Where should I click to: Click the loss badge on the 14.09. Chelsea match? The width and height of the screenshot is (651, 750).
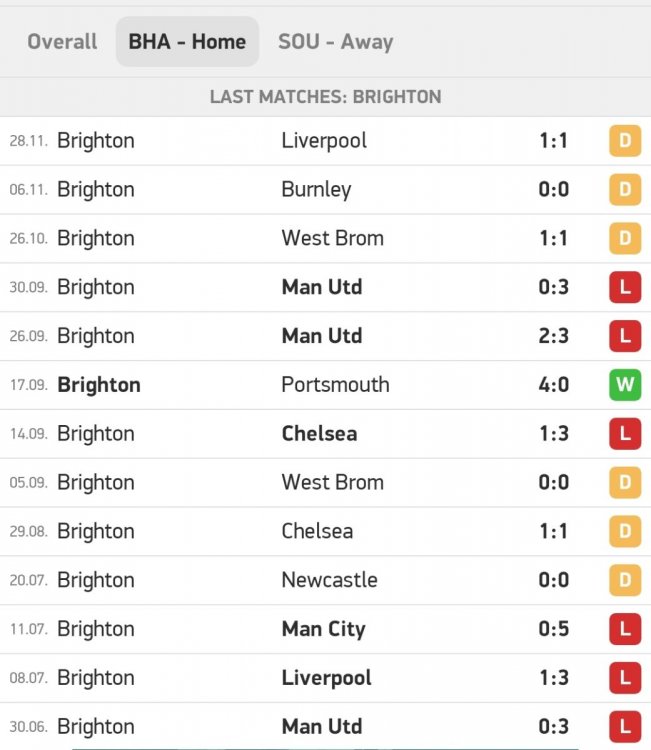click(x=625, y=434)
